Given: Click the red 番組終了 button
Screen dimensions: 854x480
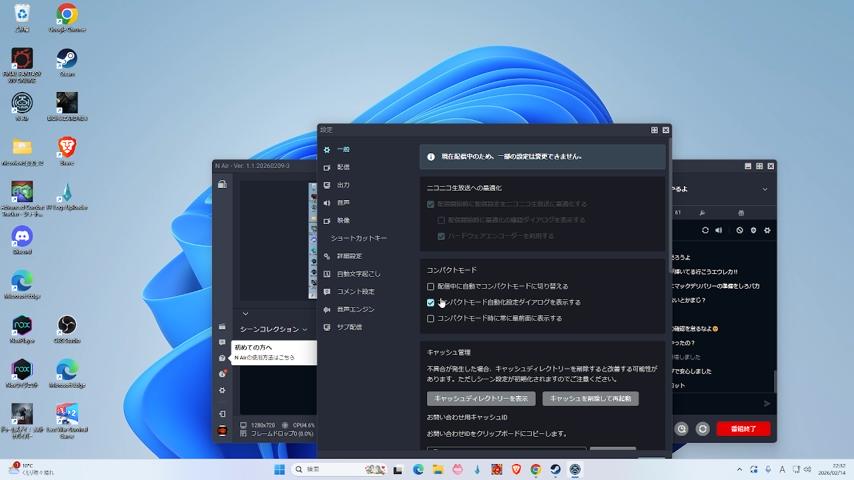Looking at the screenshot, I should [743, 429].
